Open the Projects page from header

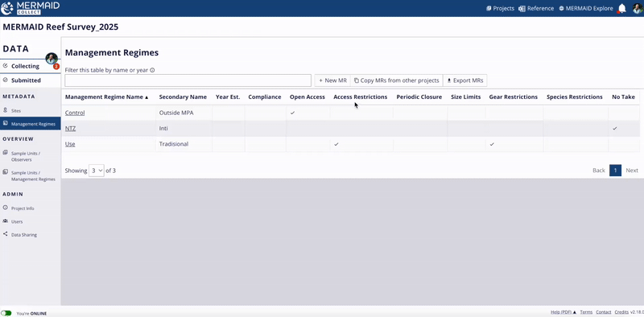[500, 8]
